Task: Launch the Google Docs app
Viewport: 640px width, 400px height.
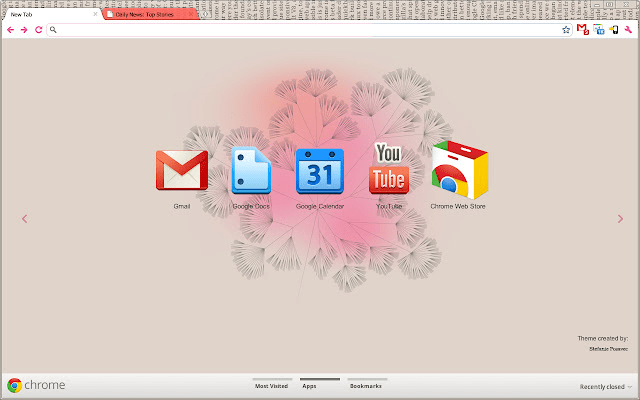Action: [x=251, y=171]
